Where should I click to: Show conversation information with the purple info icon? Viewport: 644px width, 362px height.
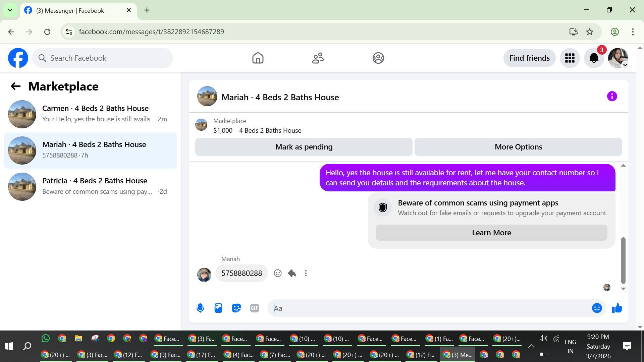[x=612, y=97]
